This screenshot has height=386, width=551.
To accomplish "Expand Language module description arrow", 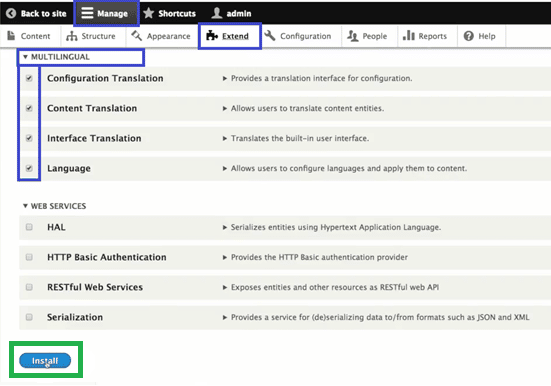I will tap(225, 169).
